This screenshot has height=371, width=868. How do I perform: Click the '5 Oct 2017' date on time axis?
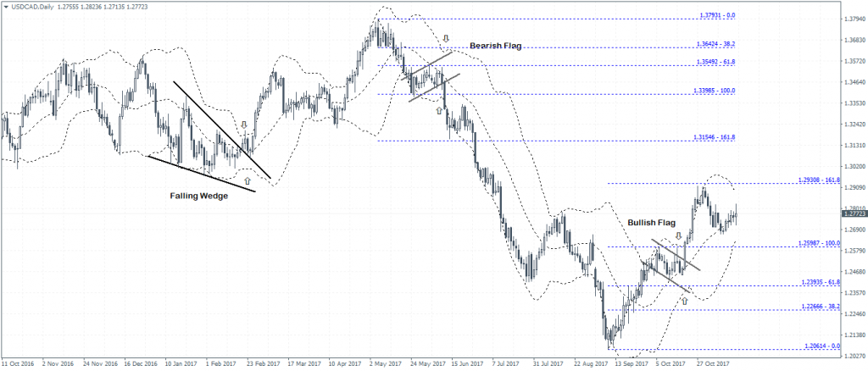coord(671,364)
